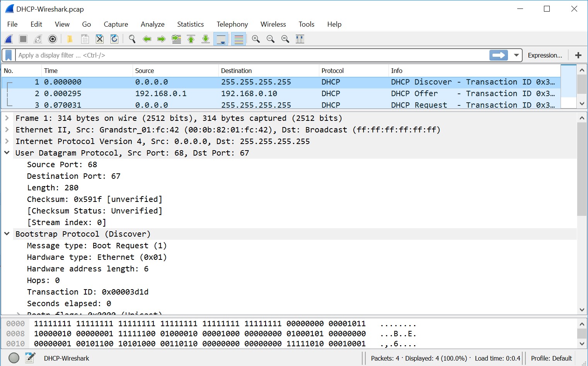The image size is (588, 366).
Task: Open the Telephony menu
Action: (232, 24)
